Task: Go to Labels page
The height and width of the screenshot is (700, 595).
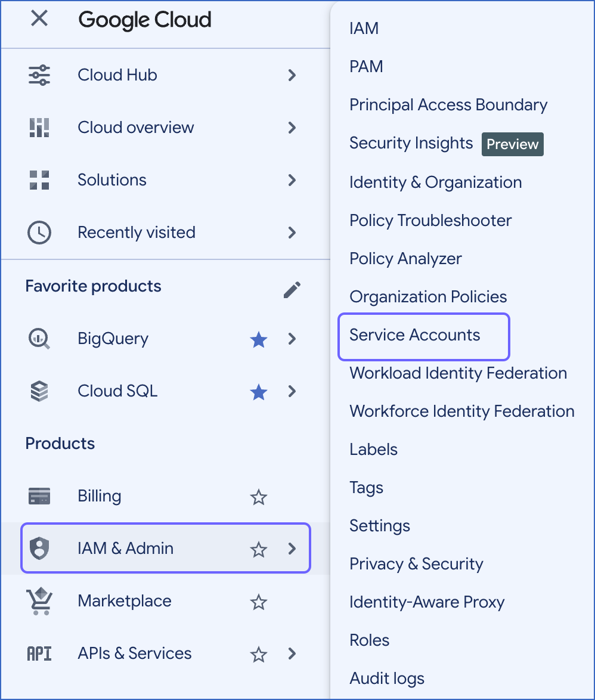Action: (373, 450)
